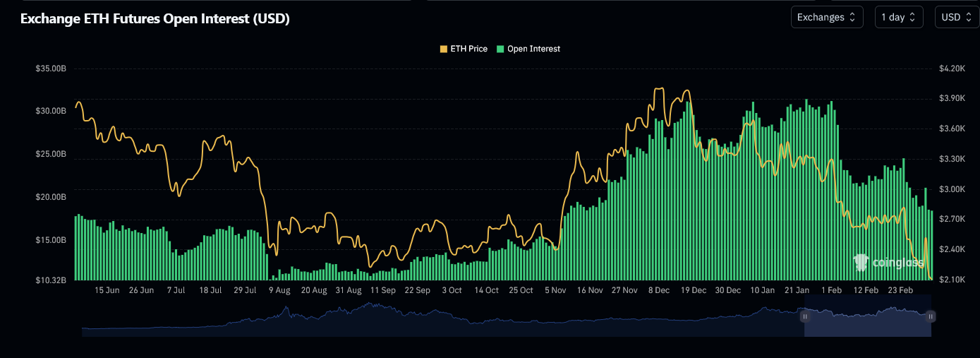
Task: Click the green Open Interest legend swatch
Action: [500, 49]
